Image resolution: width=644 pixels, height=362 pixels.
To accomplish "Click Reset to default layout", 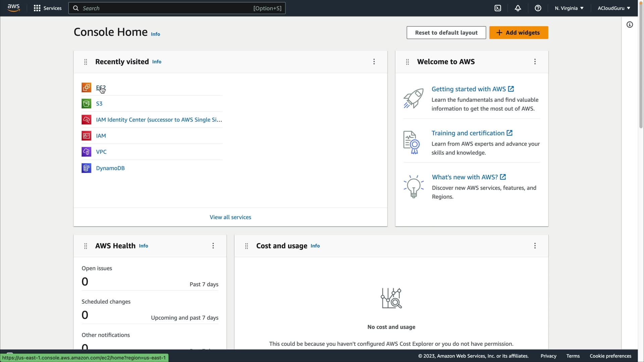I will (446, 33).
